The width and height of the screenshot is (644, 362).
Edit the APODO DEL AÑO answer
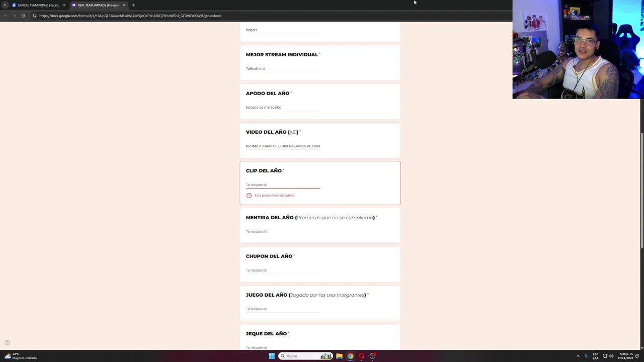click(283, 108)
